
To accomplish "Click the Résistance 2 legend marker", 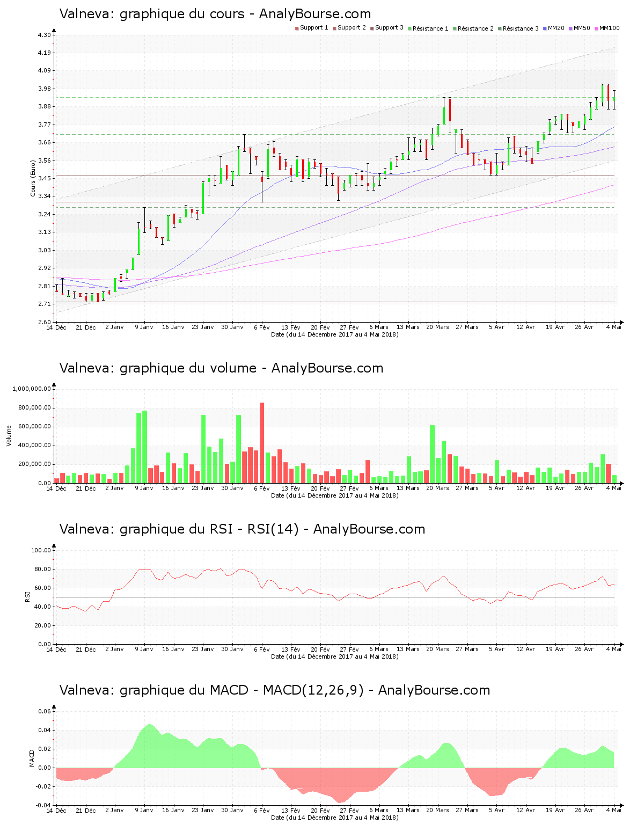I will click(455, 28).
